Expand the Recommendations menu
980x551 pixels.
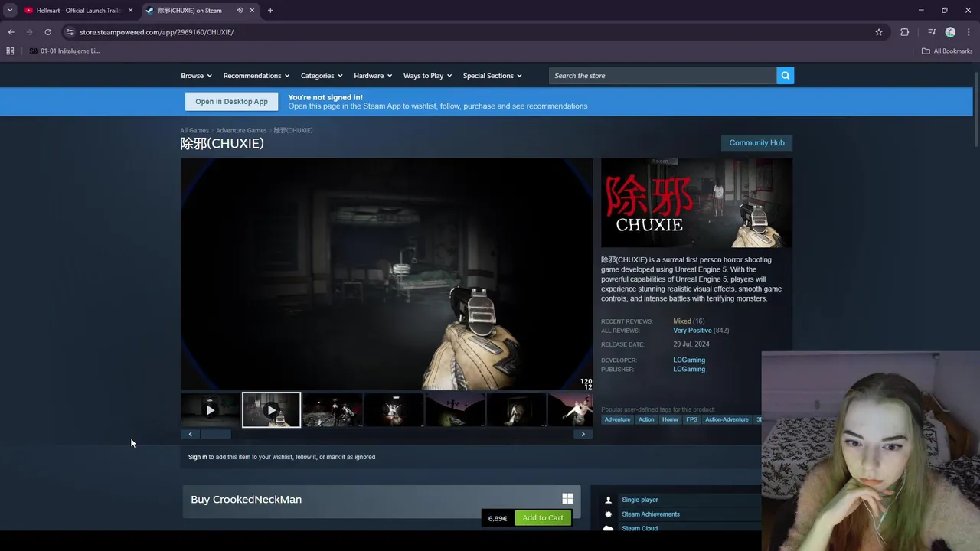256,76
